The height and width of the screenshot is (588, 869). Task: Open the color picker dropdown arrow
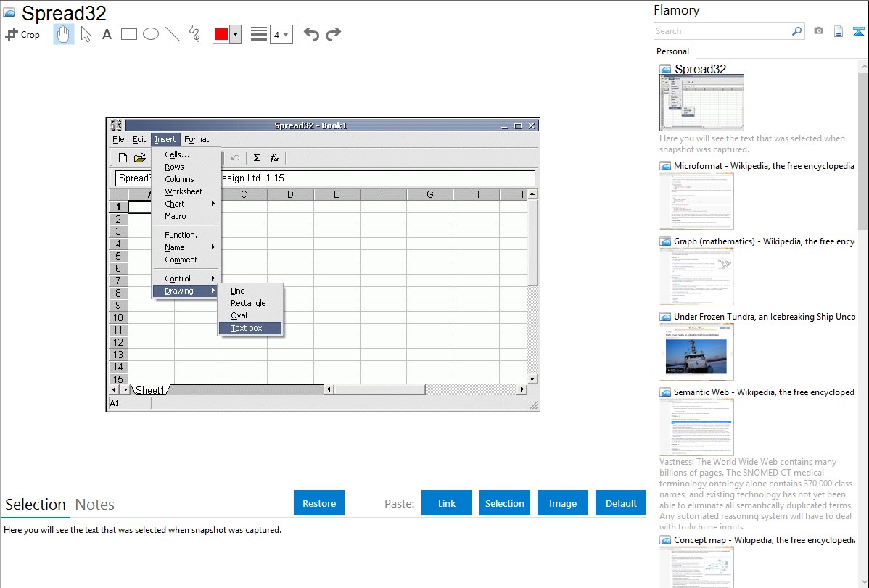click(x=236, y=34)
